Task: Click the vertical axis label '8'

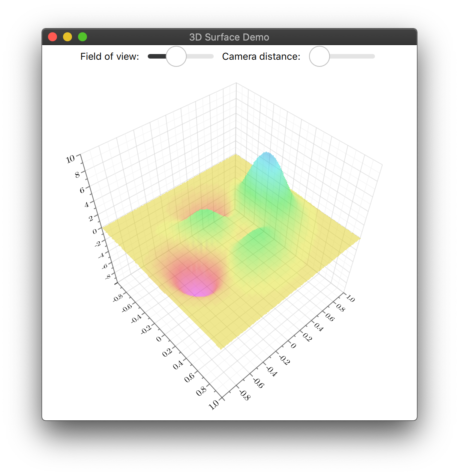Action: pyautogui.click(x=77, y=175)
